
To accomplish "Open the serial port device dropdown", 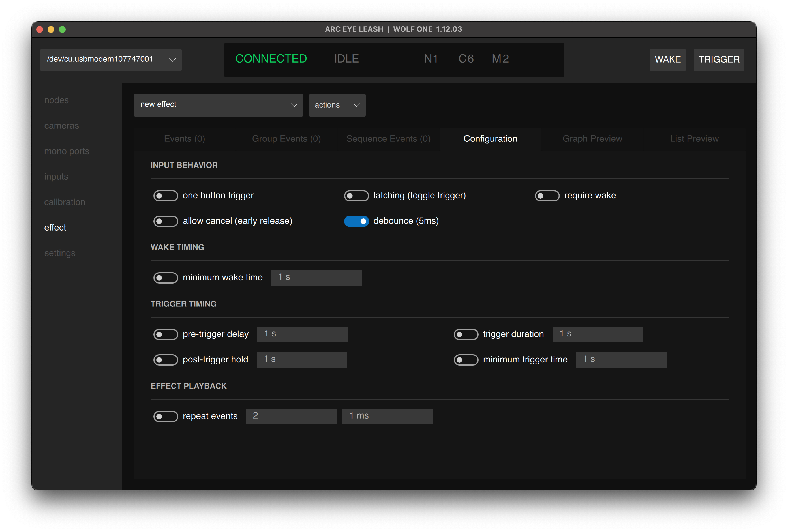I will [111, 60].
